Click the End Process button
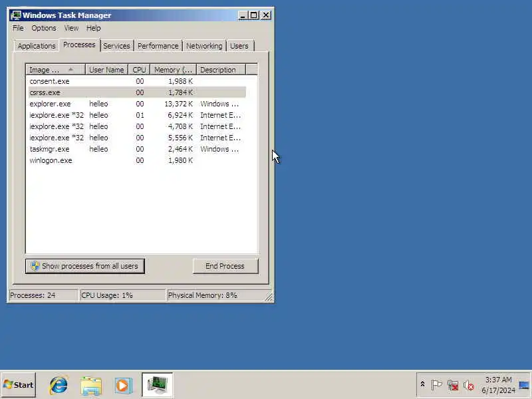The image size is (532, 399). (225, 266)
